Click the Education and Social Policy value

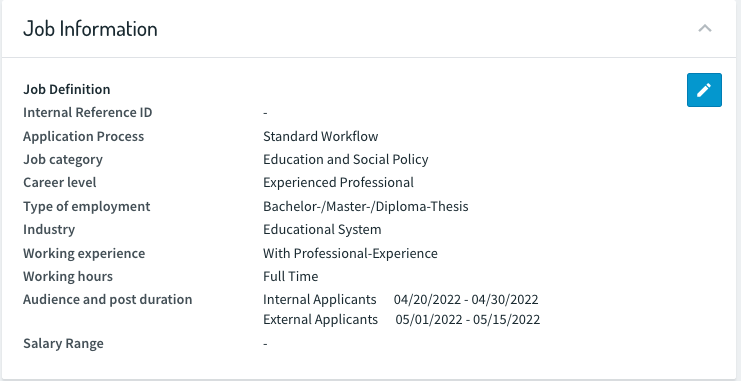point(345,160)
